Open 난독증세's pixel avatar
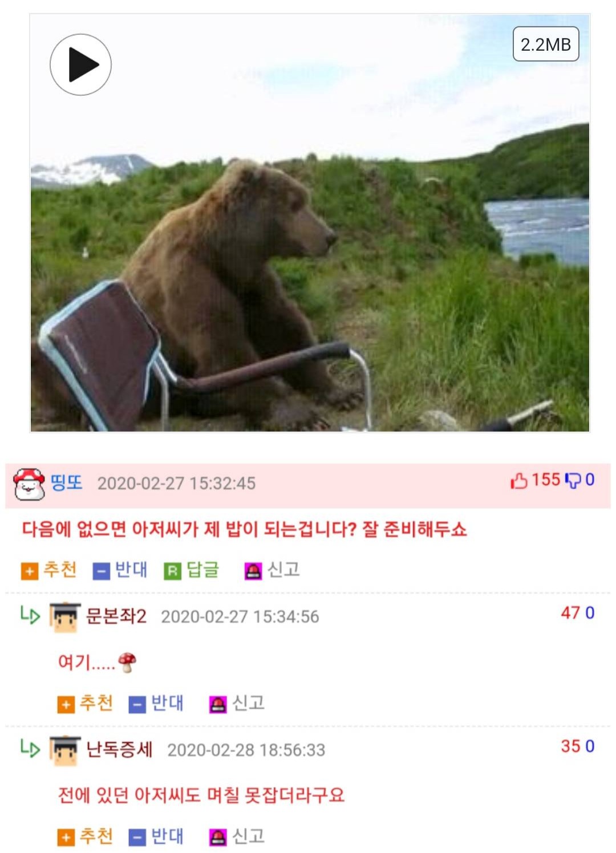 pyautogui.click(x=65, y=750)
